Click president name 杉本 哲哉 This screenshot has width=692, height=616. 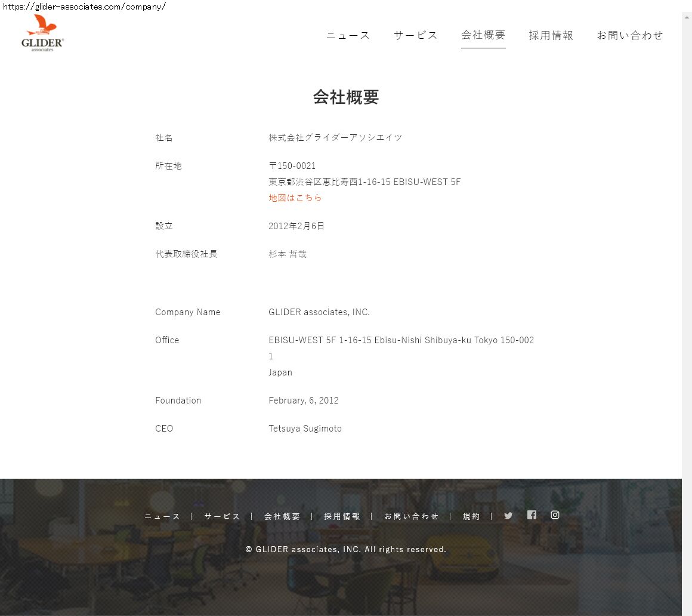[x=288, y=254]
